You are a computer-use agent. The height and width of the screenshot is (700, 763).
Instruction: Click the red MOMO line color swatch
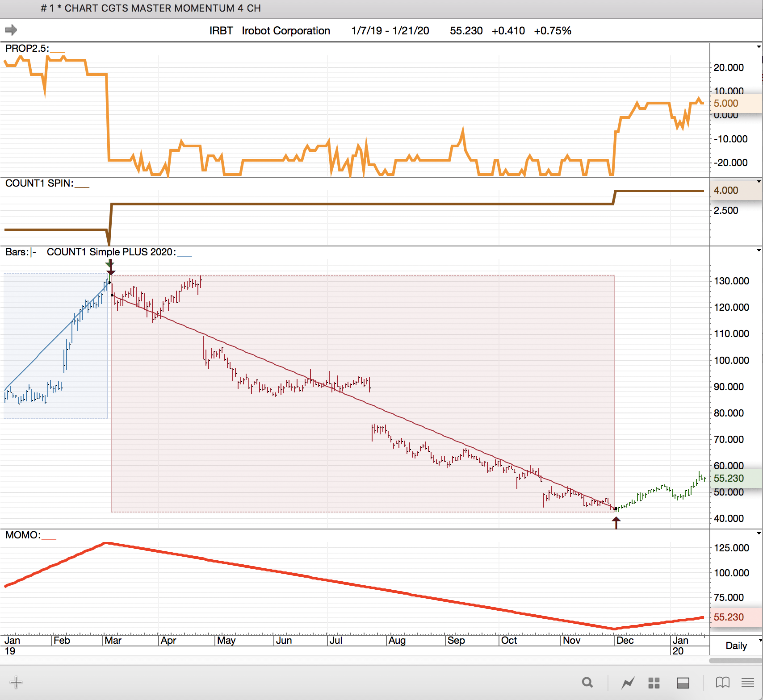click(49, 539)
